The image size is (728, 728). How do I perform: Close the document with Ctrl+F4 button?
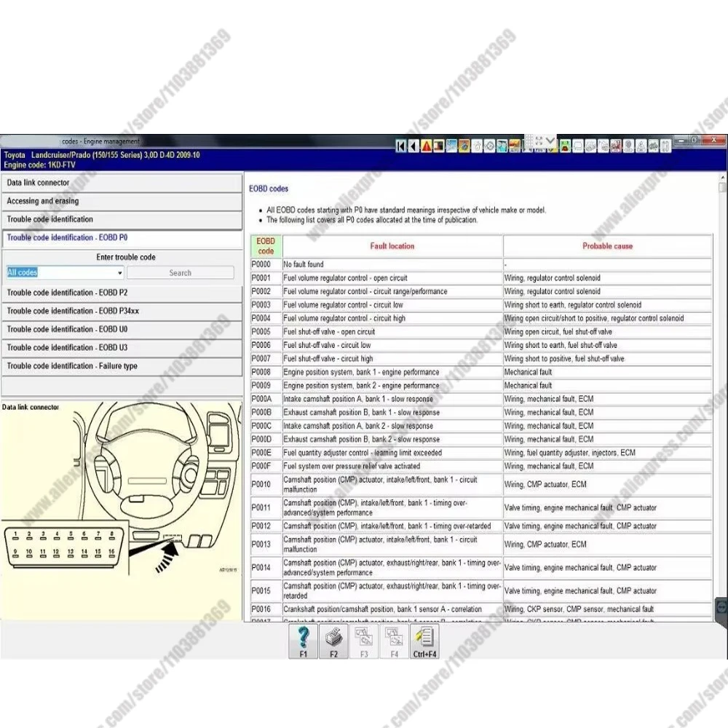click(424, 641)
